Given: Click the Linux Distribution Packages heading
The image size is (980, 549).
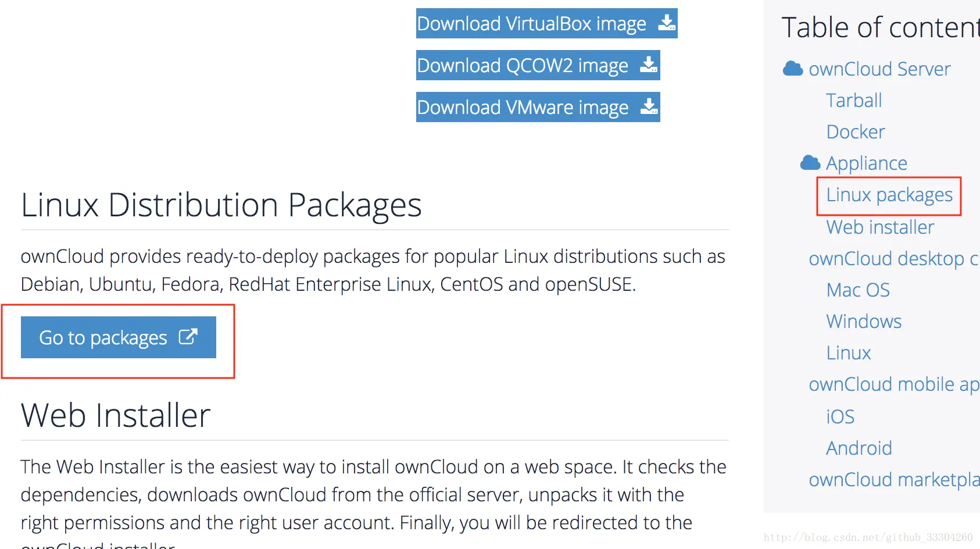Looking at the screenshot, I should tap(221, 205).
